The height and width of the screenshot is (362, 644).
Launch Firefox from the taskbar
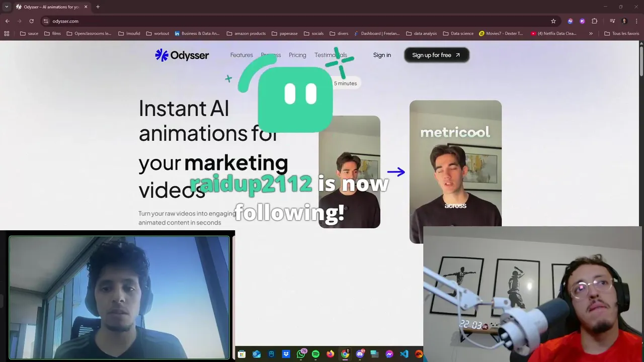coord(330,354)
